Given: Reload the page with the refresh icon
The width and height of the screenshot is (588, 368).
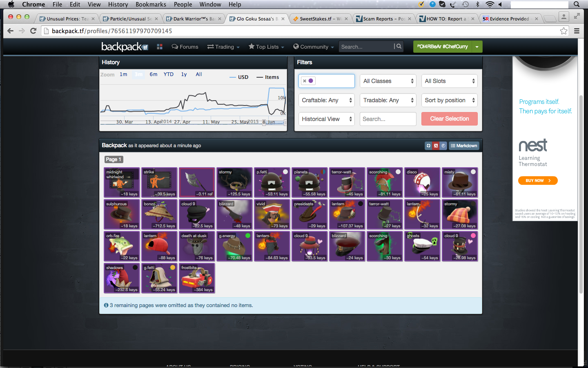Looking at the screenshot, I should pos(33,31).
